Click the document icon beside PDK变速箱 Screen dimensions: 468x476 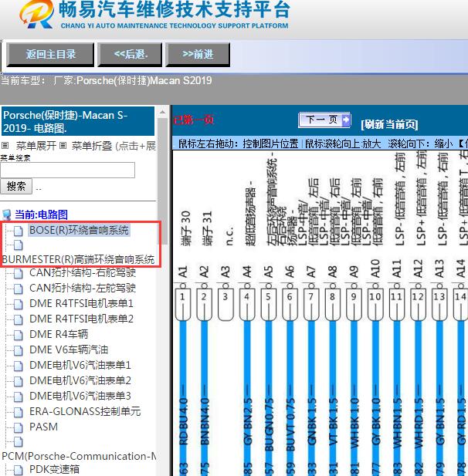[19, 471]
